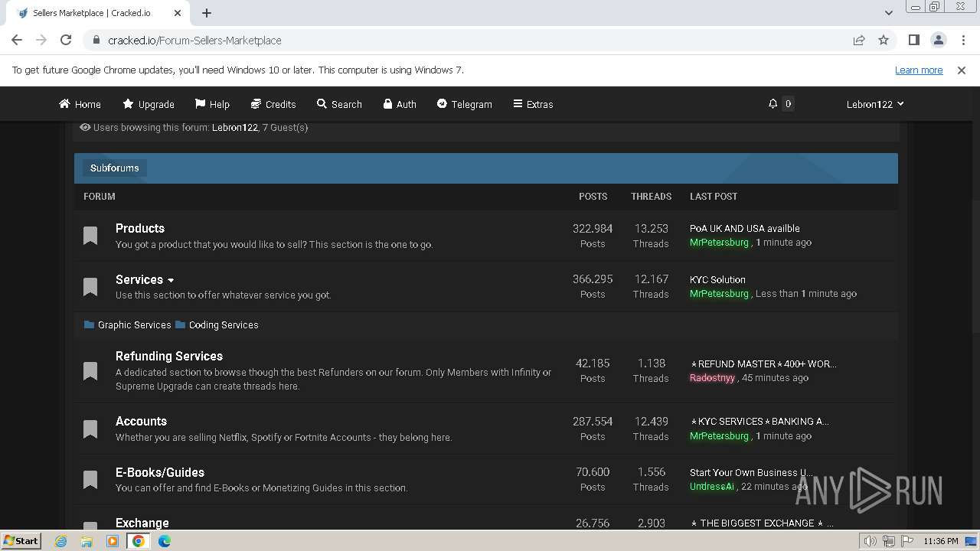Open last post 'PoA UK AND USA availble'
980x551 pixels.
(745, 228)
